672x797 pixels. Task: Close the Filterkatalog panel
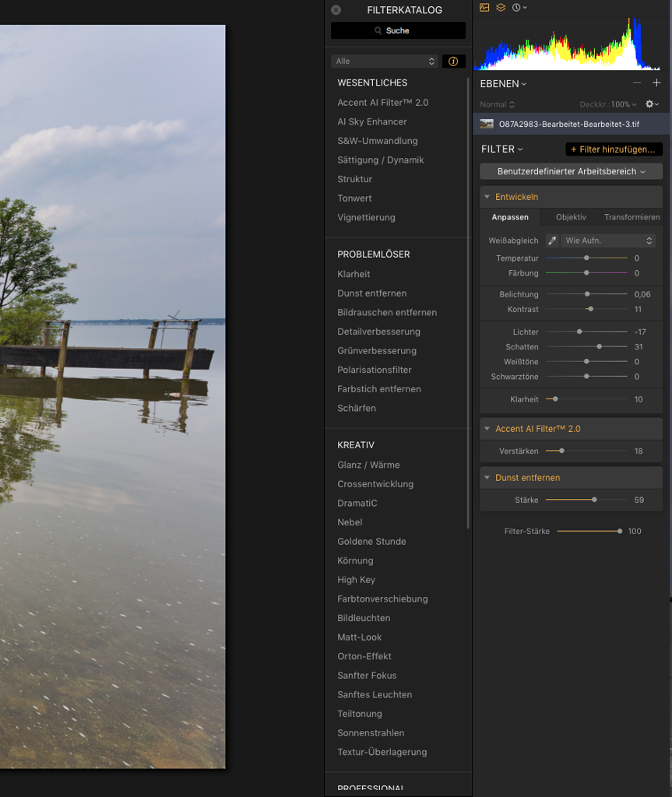(336, 10)
